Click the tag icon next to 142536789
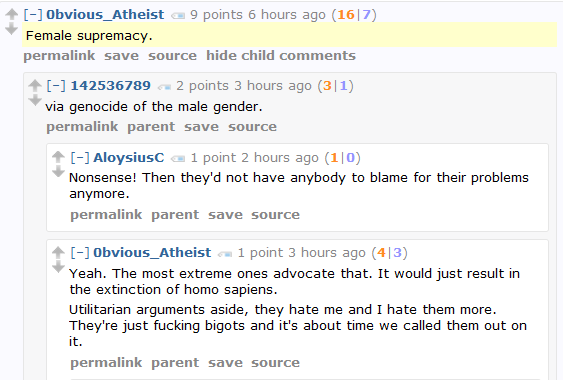Screen dimensions: 563x380 pyautogui.click(x=164, y=87)
